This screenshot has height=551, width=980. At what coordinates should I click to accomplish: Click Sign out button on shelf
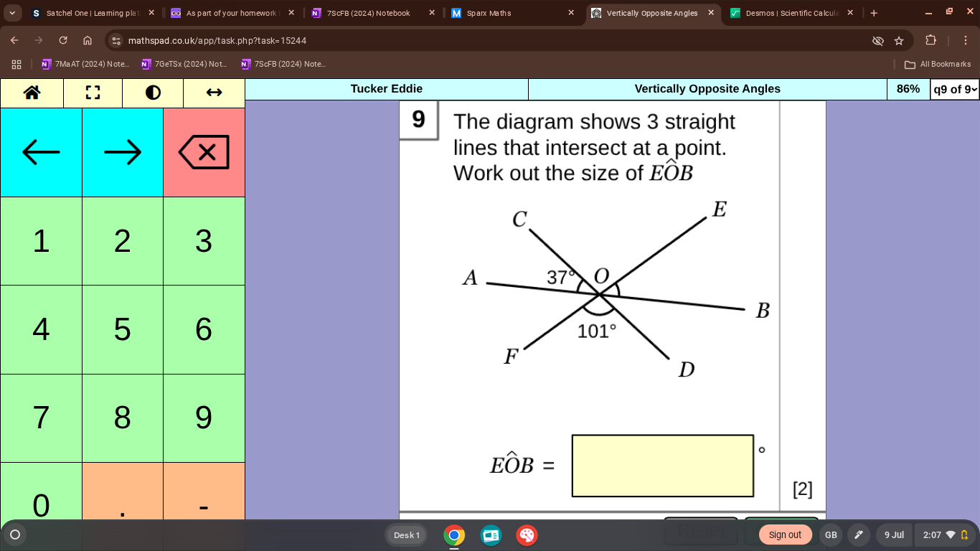coord(785,534)
